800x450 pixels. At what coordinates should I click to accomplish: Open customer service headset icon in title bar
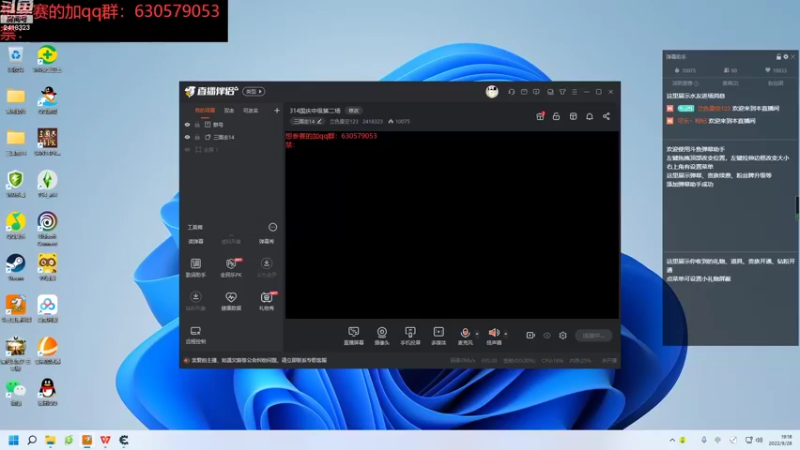pos(511,92)
